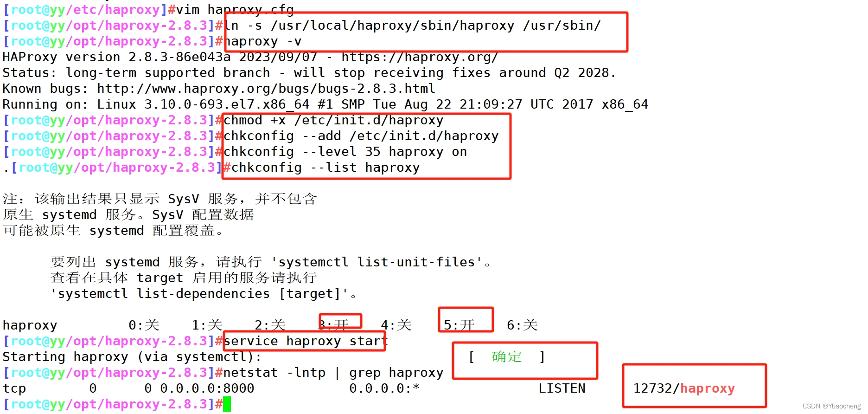Click the 'haproxy -v' command text
Image resolution: width=868 pixels, height=414 pixels.
[x=263, y=41]
